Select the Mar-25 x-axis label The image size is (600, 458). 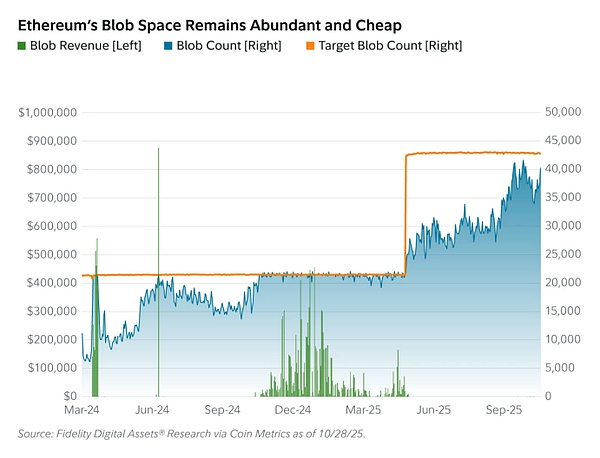click(x=363, y=411)
